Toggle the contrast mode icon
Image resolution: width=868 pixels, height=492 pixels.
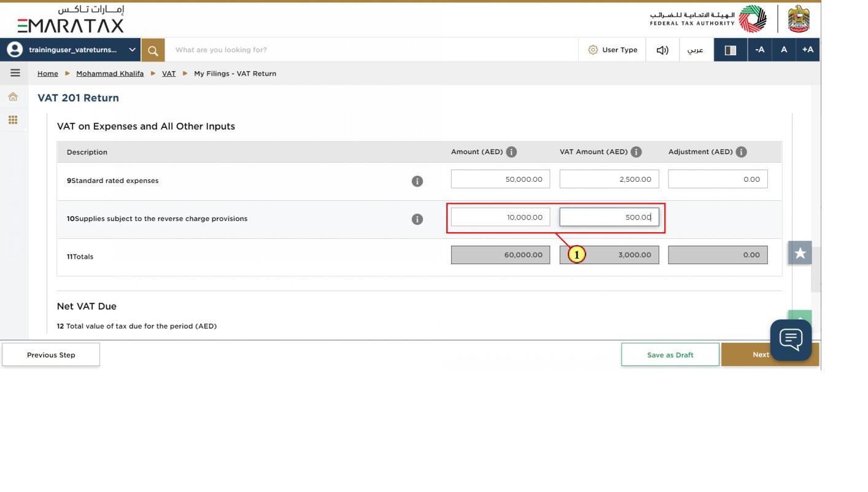click(x=730, y=50)
